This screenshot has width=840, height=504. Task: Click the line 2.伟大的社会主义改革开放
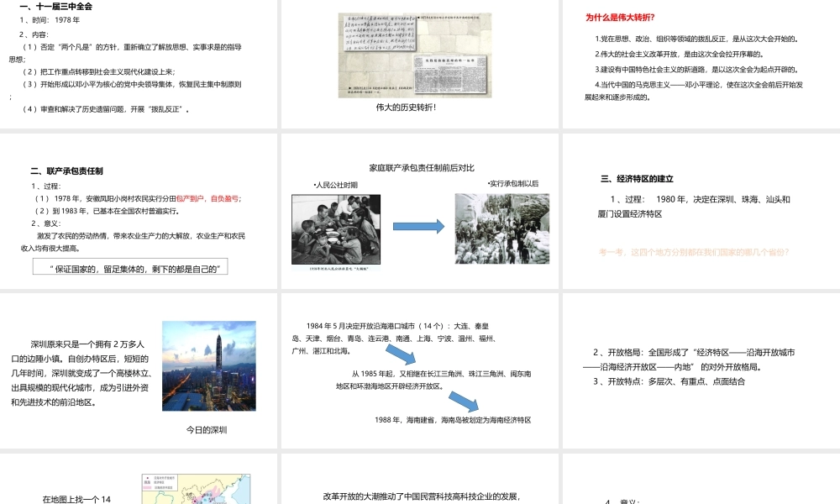coord(680,54)
